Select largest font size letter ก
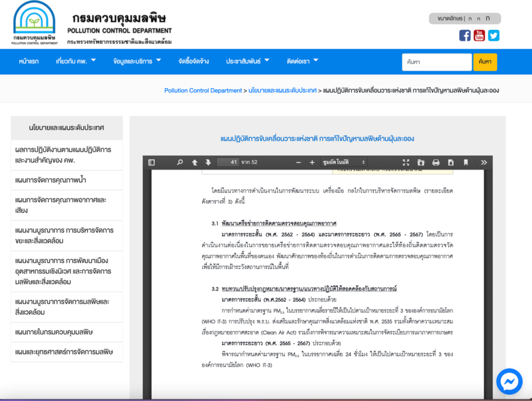 [487, 18]
